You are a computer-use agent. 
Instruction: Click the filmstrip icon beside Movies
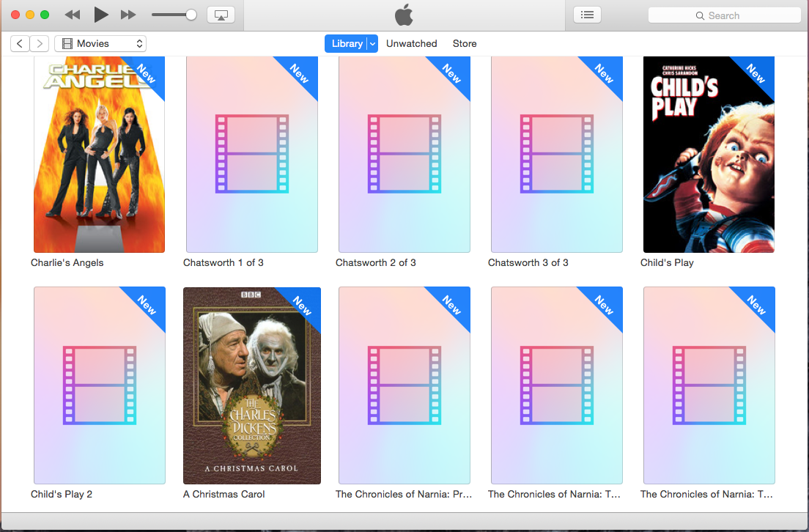[67, 44]
